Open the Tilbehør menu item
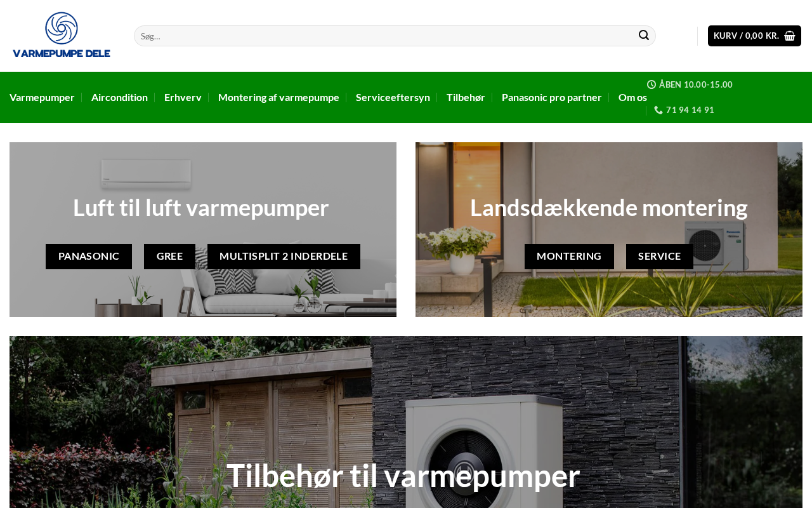Viewport: 812px width, 508px height. (466, 97)
